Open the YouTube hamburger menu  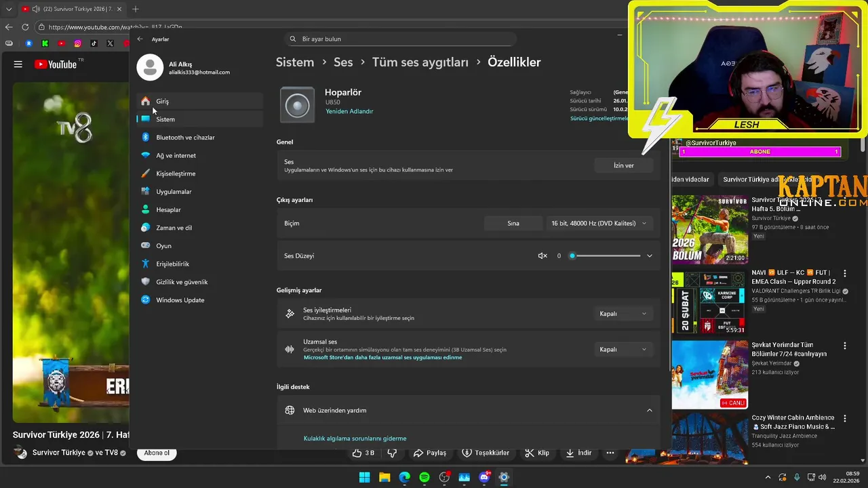18,64
